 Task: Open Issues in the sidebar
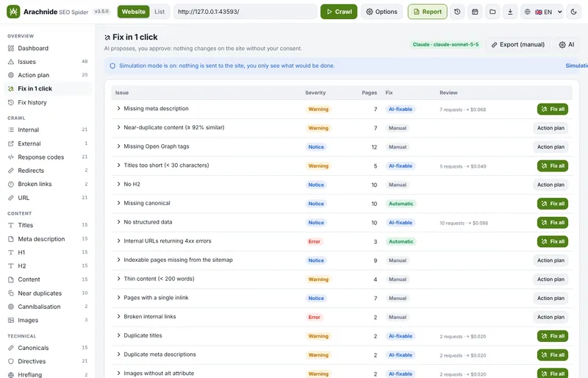coord(48,62)
